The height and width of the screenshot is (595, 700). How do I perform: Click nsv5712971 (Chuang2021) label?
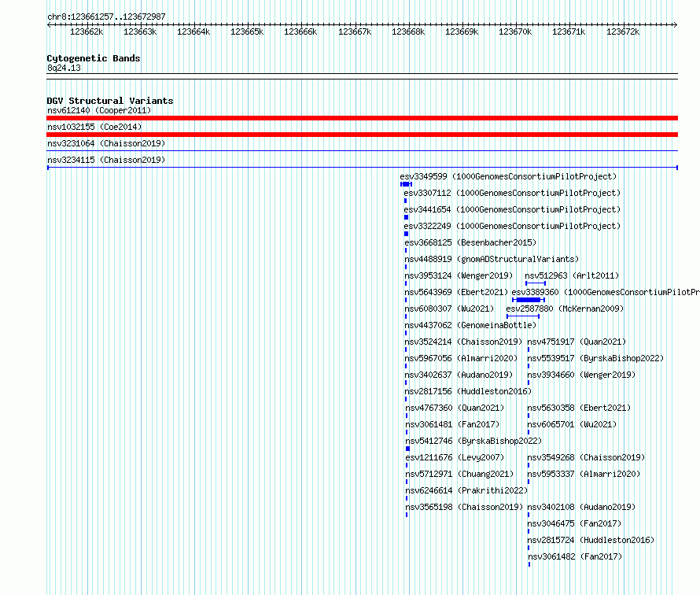click(460, 474)
